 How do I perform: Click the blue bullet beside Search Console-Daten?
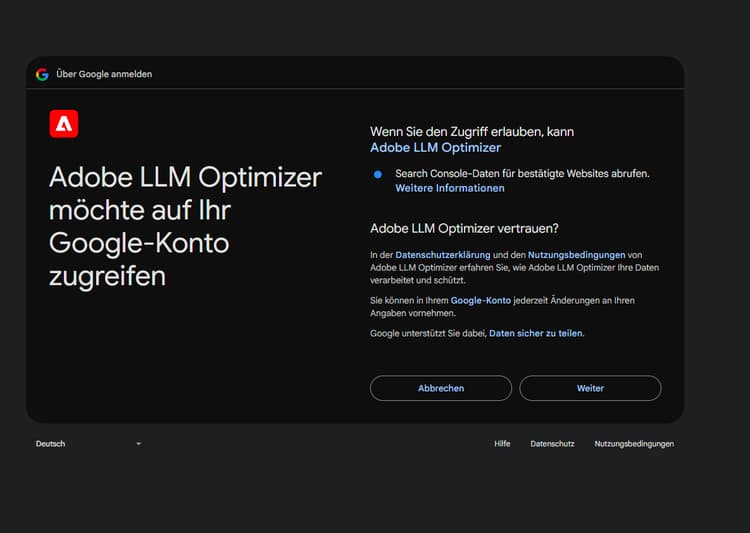pos(377,174)
